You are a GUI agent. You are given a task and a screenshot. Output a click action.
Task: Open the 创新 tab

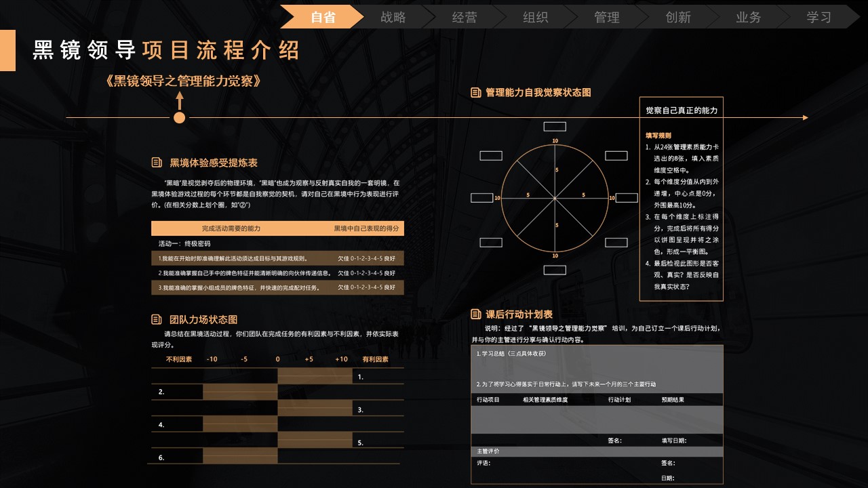678,17
